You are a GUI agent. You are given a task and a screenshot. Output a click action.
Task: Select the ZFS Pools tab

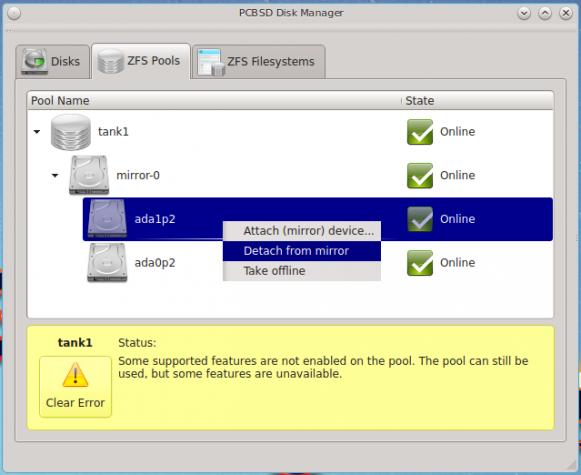(141, 61)
